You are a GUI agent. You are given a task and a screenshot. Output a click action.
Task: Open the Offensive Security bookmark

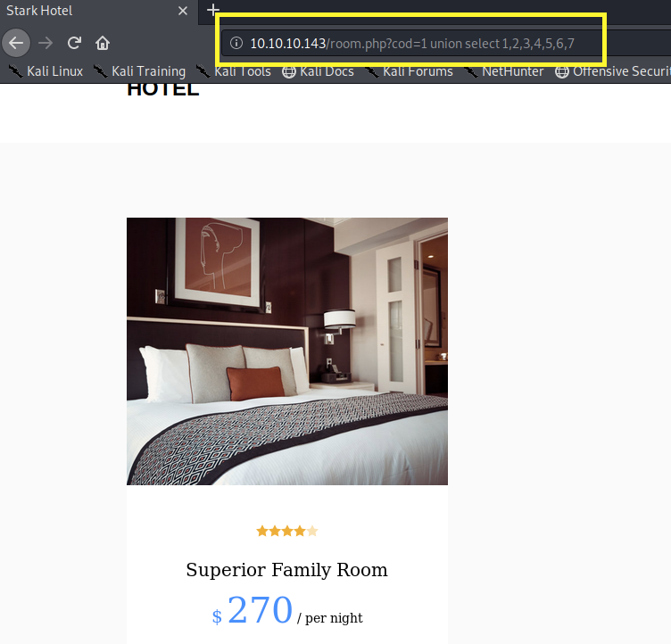[x=614, y=71]
